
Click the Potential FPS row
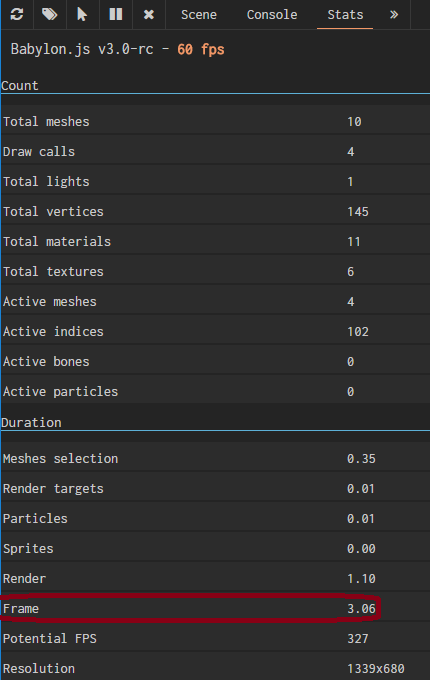click(x=215, y=638)
